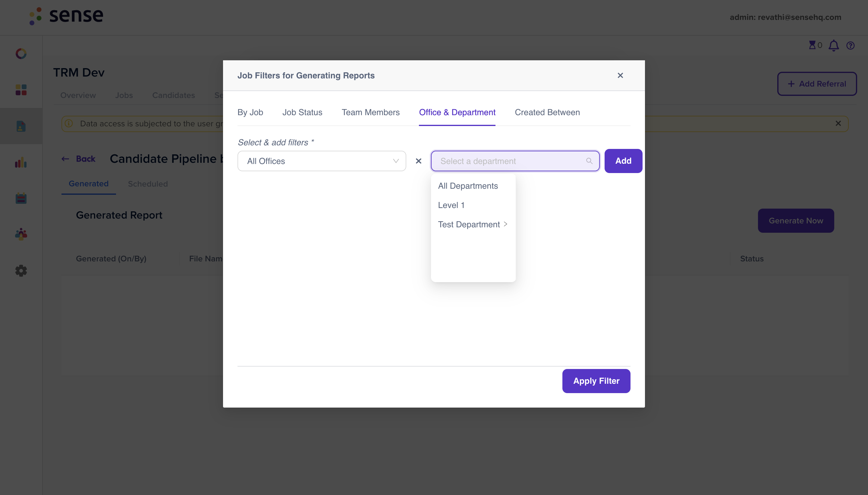The height and width of the screenshot is (495, 868).
Task: Clear the All Offices selection
Action: point(419,161)
